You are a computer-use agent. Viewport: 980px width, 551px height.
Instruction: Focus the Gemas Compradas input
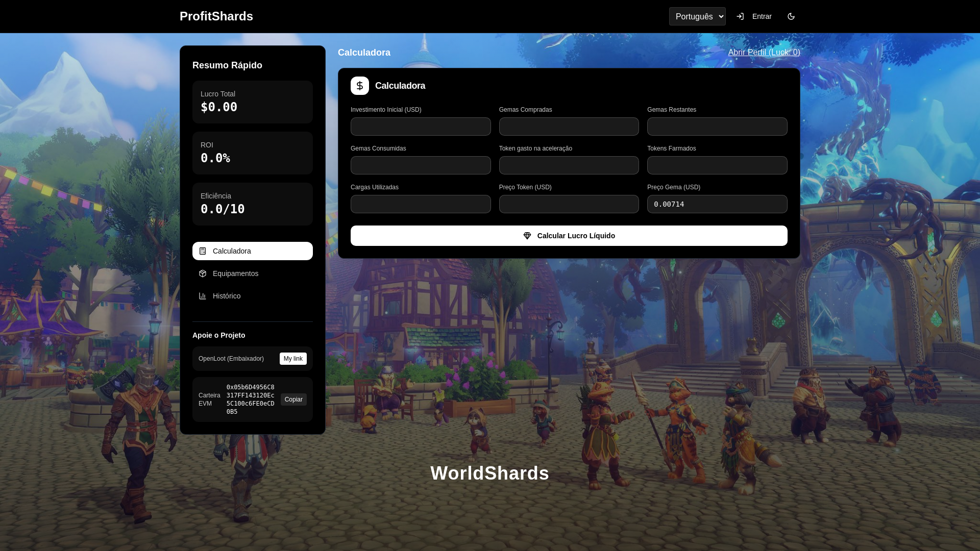[x=569, y=127]
